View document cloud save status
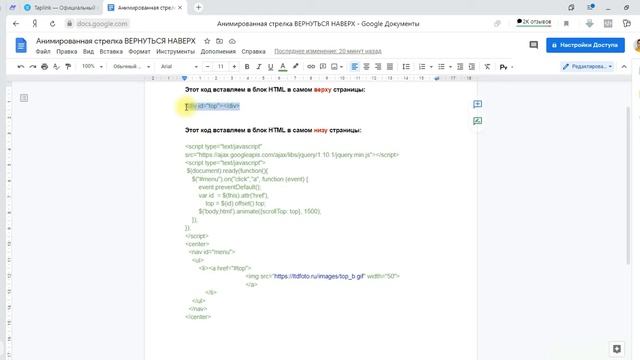This screenshot has width=640, height=360. [232, 41]
